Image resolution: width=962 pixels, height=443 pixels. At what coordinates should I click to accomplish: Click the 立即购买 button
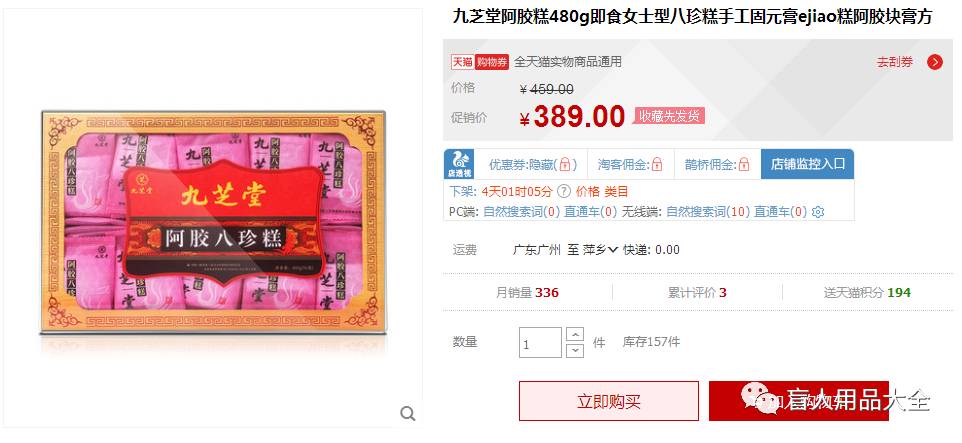pos(609,401)
